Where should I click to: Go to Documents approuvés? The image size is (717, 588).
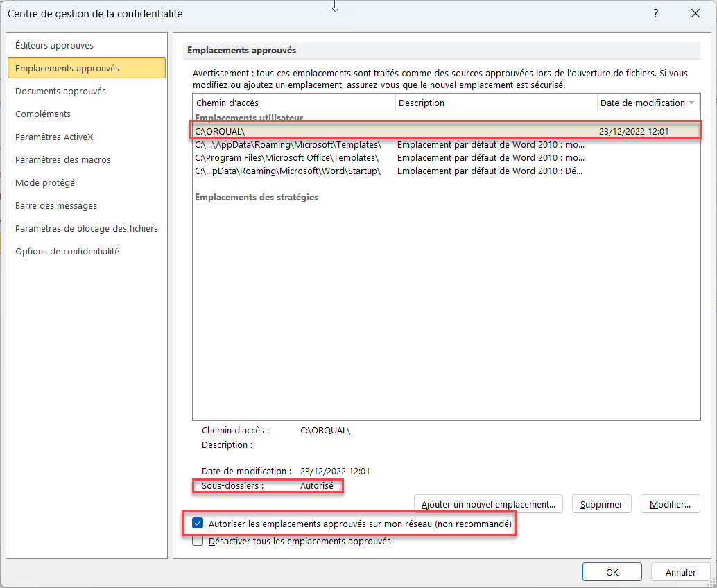60,92
